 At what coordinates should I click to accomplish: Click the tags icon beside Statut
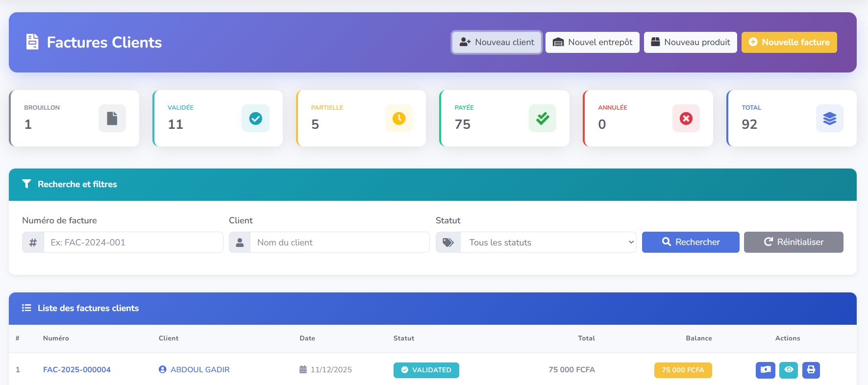pyautogui.click(x=448, y=242)
